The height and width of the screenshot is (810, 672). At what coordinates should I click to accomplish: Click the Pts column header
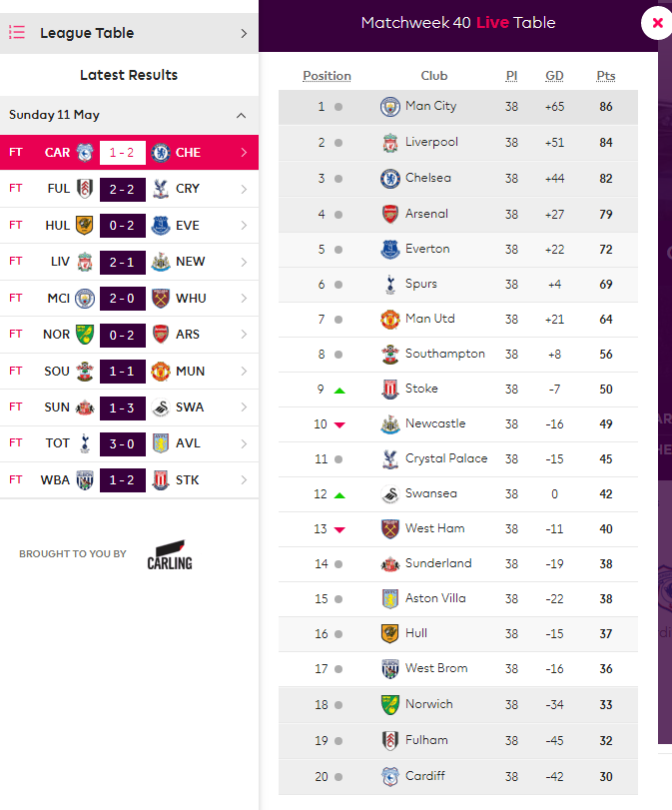pyautogui.click(x=605, y=76)
